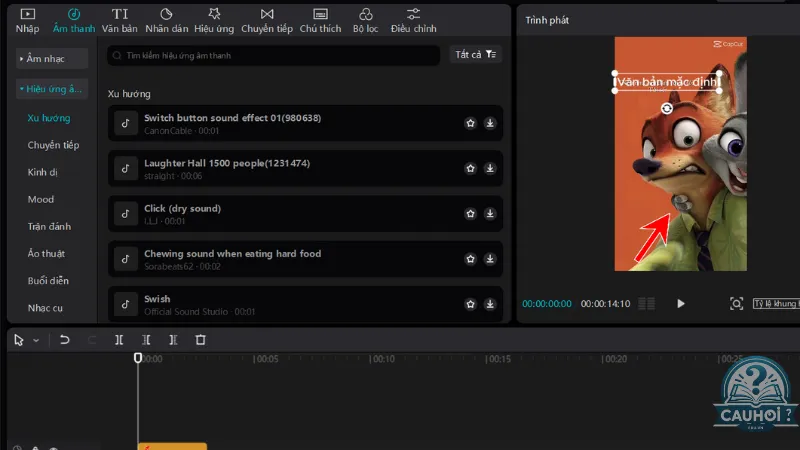Switch to the Âm thanh tab

click(74, 21)
